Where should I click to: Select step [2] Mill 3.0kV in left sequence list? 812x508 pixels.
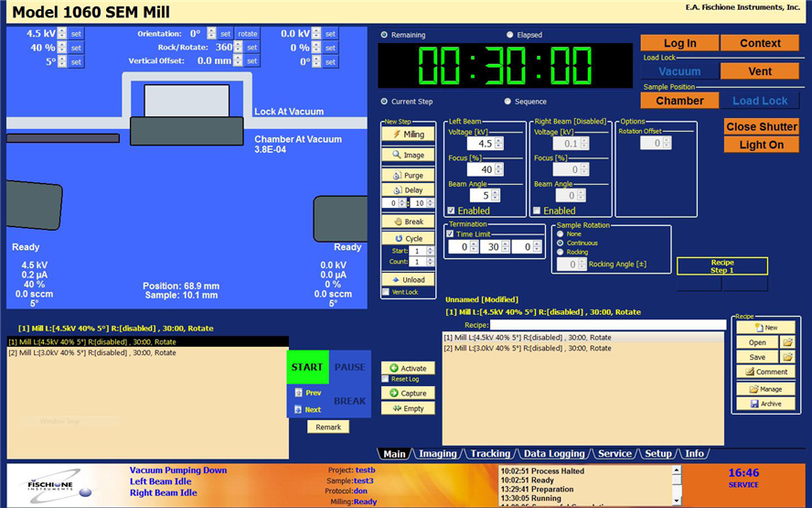(147, 352)
